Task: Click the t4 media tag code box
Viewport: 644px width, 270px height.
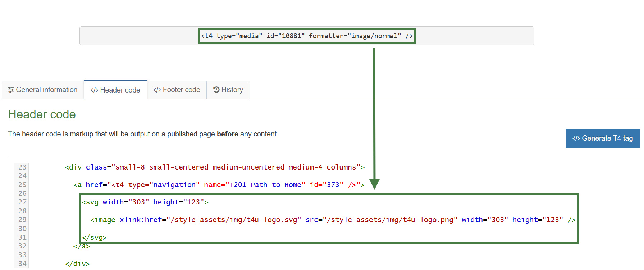Action: click(307, 36)
